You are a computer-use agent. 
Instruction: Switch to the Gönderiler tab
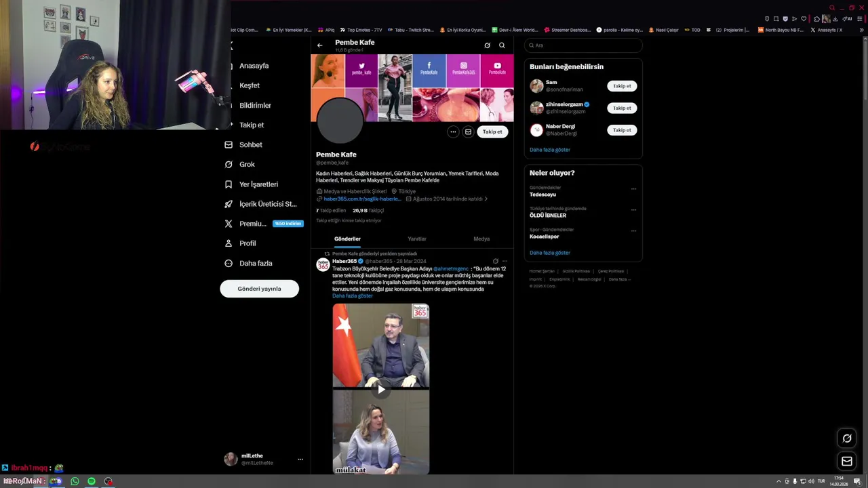point(347,239)
